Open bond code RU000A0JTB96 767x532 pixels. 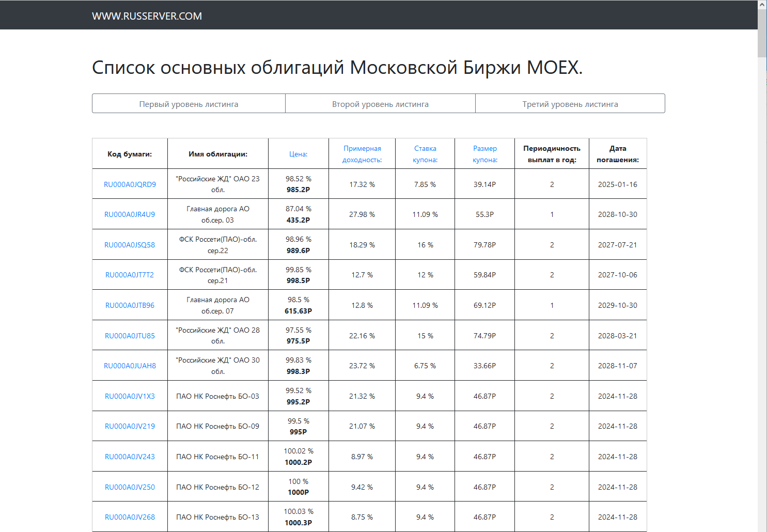coord(130,305)
